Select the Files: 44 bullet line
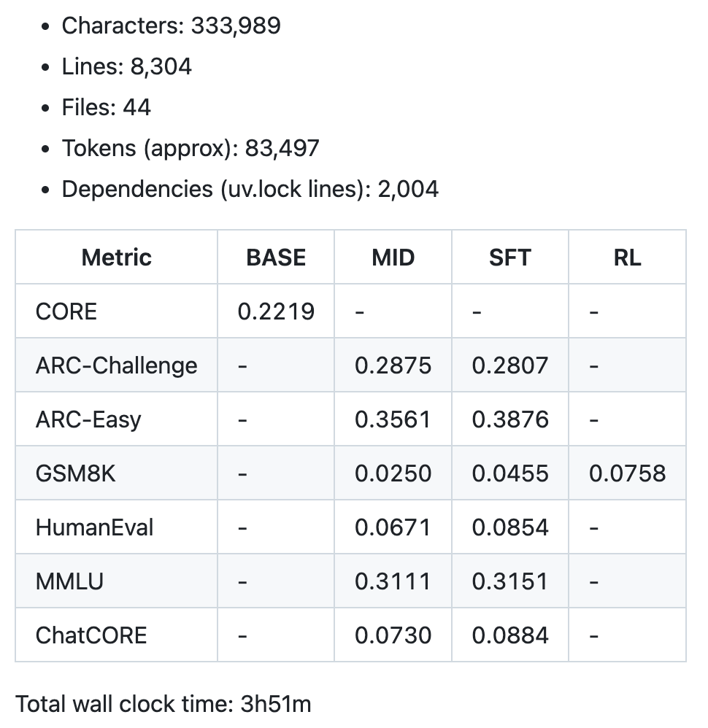The image size is (708, 728). [x=106, y=107]
